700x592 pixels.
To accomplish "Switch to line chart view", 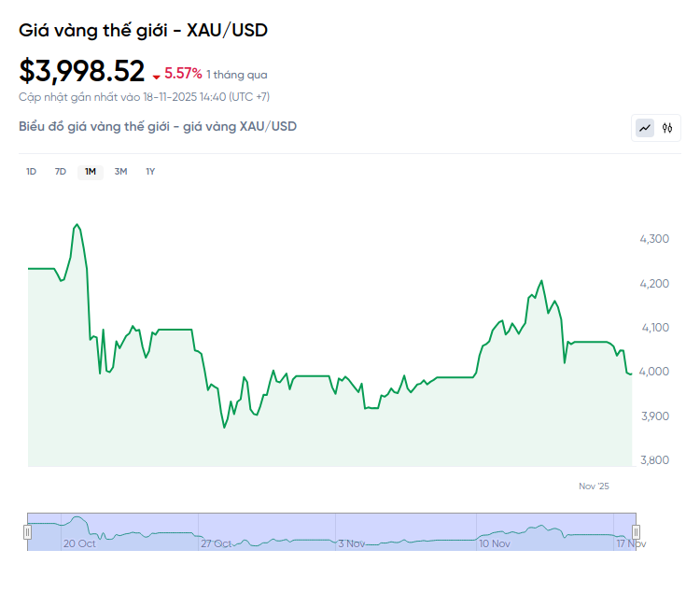I will 645,128.
